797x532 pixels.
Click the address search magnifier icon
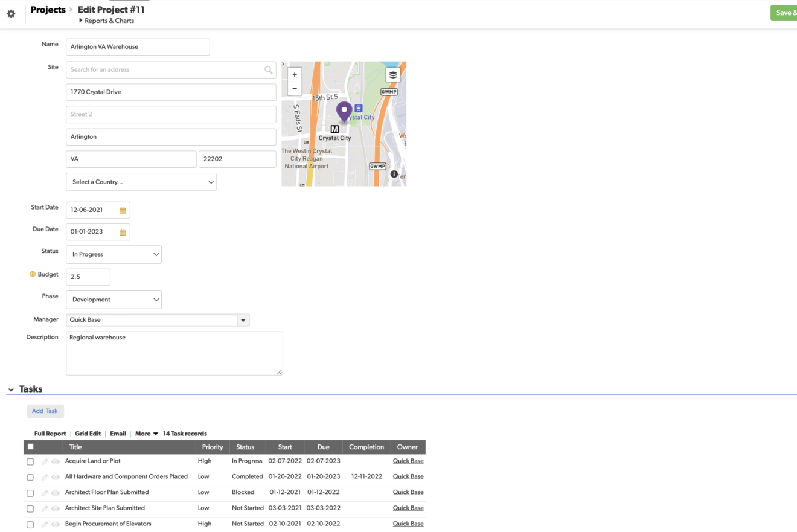268,70
